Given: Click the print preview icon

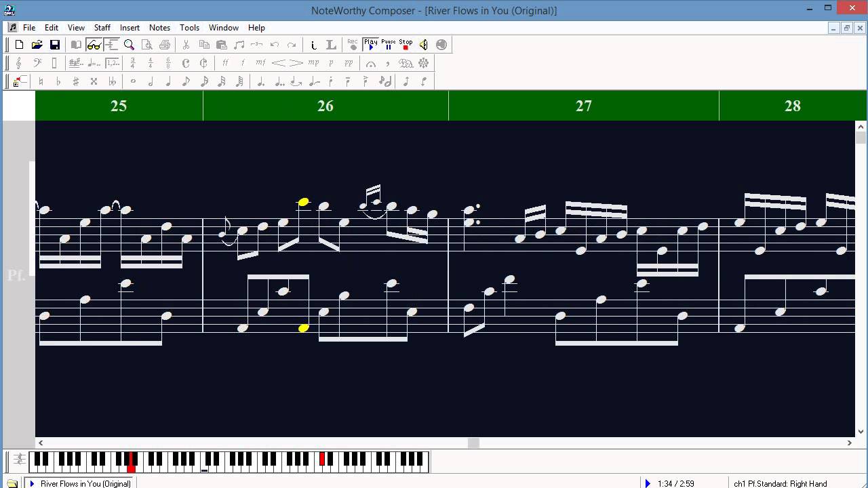Looking at the screenshot, I should coord(146,45).
